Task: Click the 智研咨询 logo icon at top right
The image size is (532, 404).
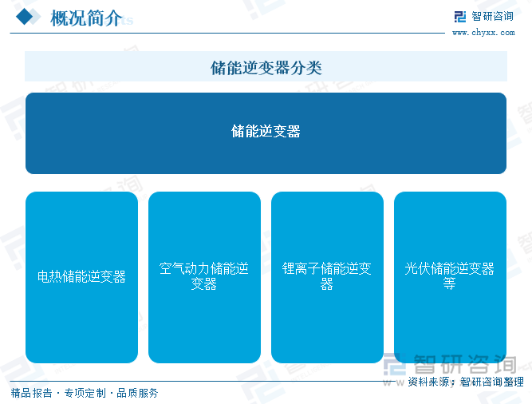Action: click(460, 16)
